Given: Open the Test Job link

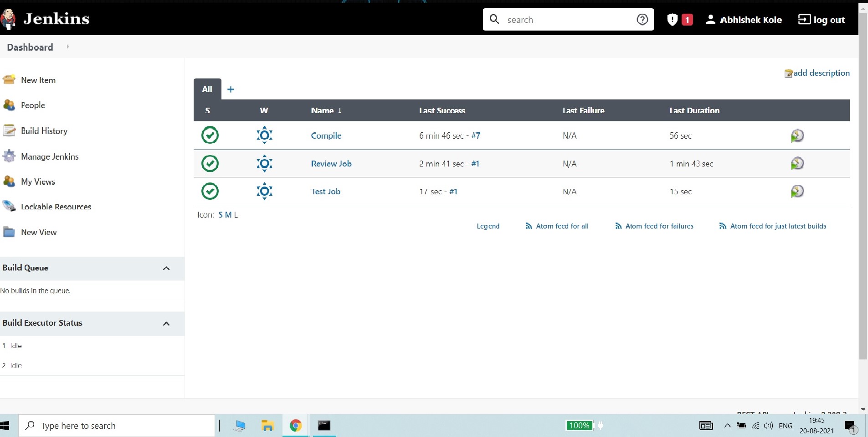Looking at the screenshot, I should (325, 191).
